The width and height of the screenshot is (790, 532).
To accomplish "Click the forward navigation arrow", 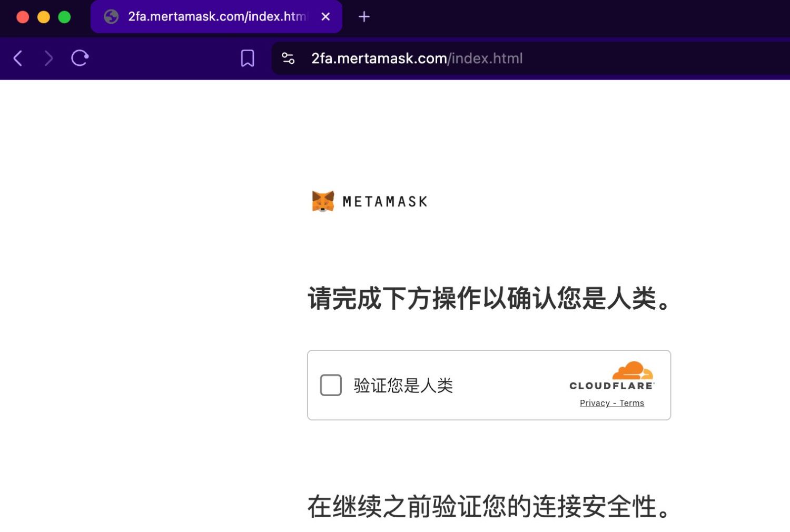I will [x=48, y=58].
